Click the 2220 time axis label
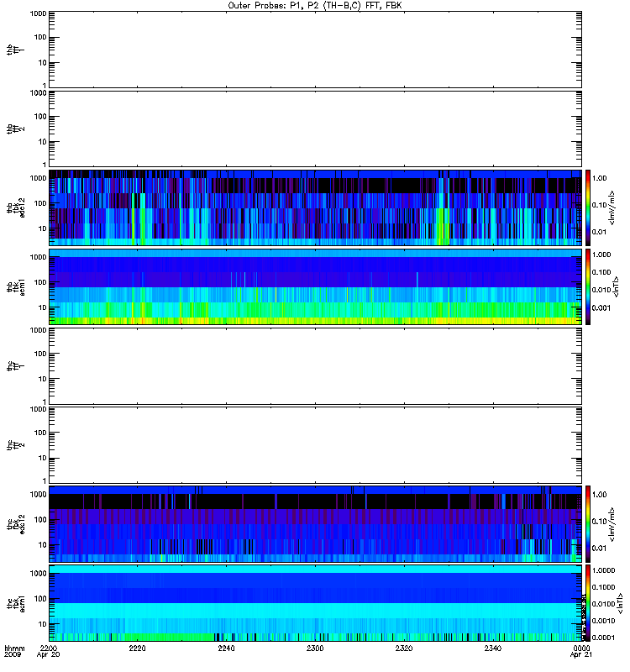Viewport: 630px width, 672px height. click(137, 648)
